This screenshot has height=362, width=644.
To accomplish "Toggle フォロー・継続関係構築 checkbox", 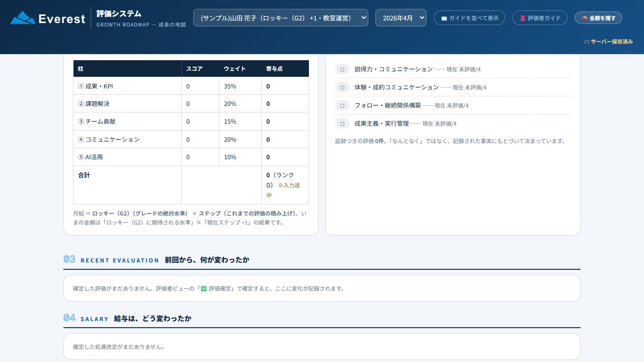I will tap(342, 106).
